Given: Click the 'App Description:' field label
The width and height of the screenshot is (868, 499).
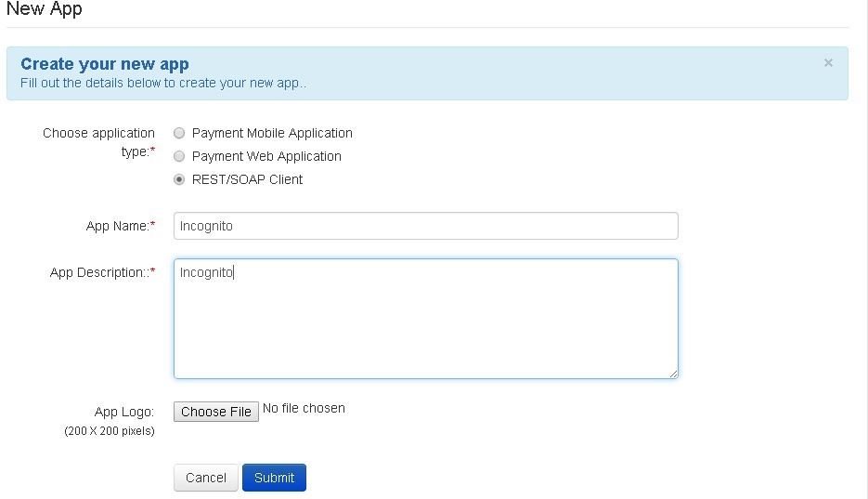Looking at the screenshot, I should tap(102, 272).
